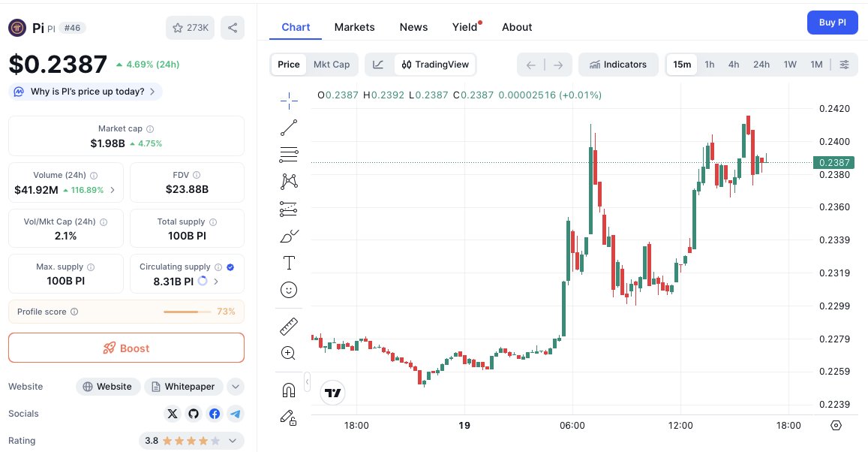Pick the brush drawing tool
The height and width of the screenshot is (452, 868).
pyautogui.click(x=289, y=236)
